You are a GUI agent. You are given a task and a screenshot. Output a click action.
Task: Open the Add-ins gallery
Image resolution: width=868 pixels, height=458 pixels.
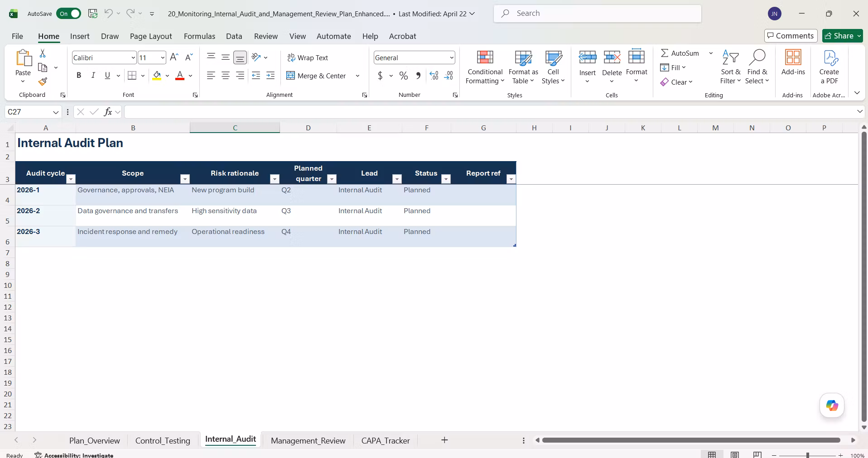tap(793, 62)
